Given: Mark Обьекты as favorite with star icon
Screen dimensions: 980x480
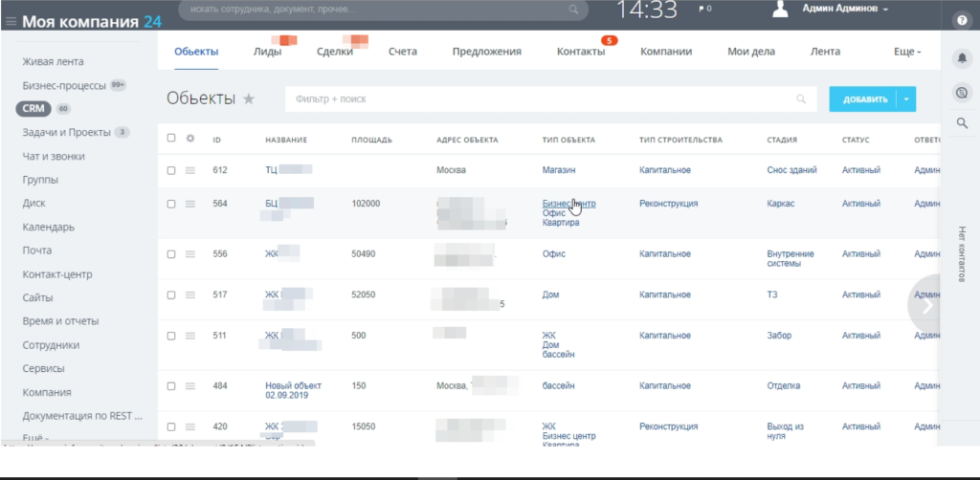Looking at the screenshot, I should [249, 98].
